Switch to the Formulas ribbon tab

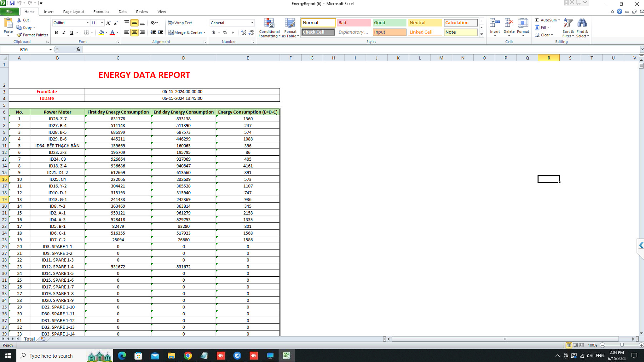click(101, 12)
